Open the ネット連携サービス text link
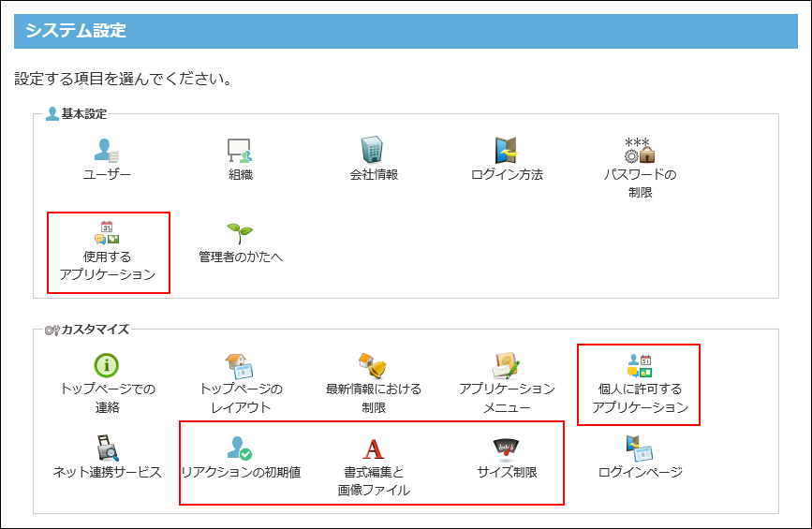Image resolution: width=812 pixels, height=529 pixels. [107, 472]
